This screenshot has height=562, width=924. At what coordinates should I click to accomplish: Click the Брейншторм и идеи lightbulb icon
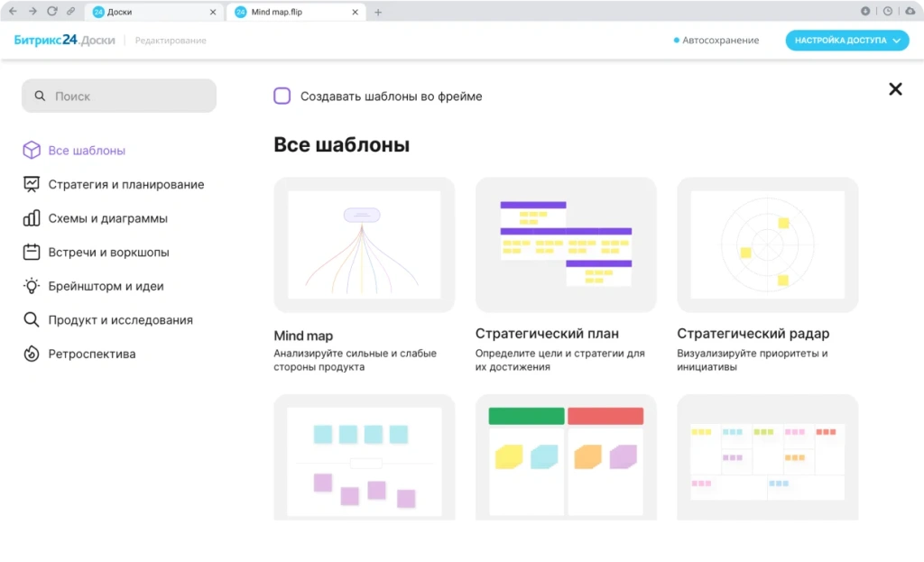coord(32,286)
